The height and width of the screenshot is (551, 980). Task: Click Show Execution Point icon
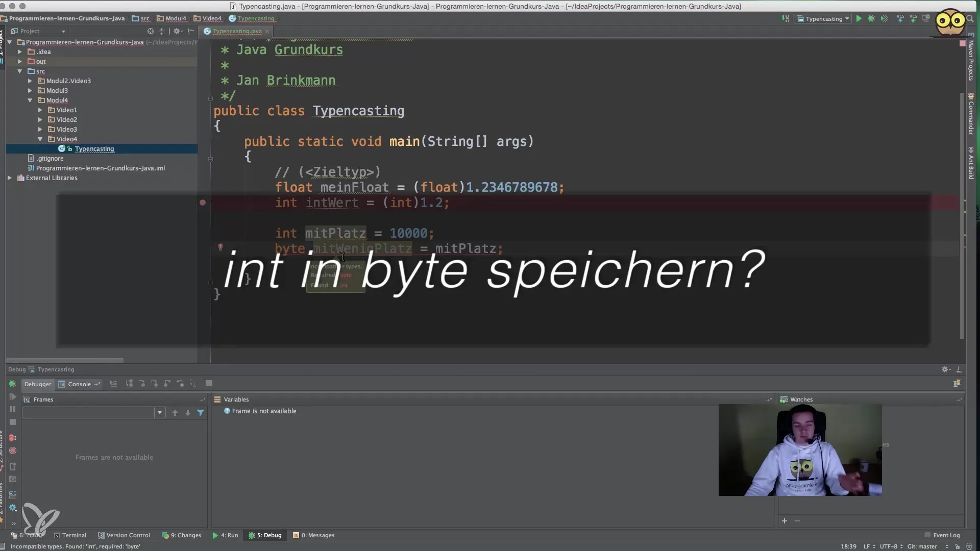113,383
